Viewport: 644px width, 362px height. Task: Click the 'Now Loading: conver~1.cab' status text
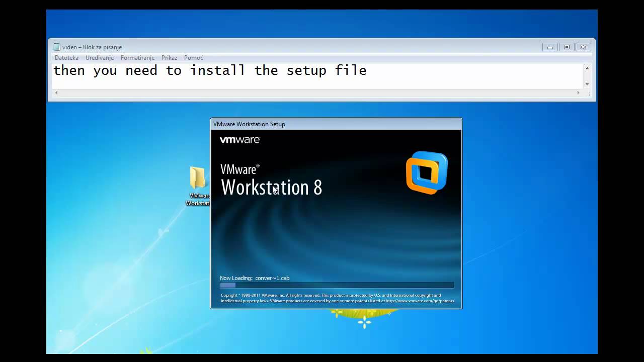[255, 278]
